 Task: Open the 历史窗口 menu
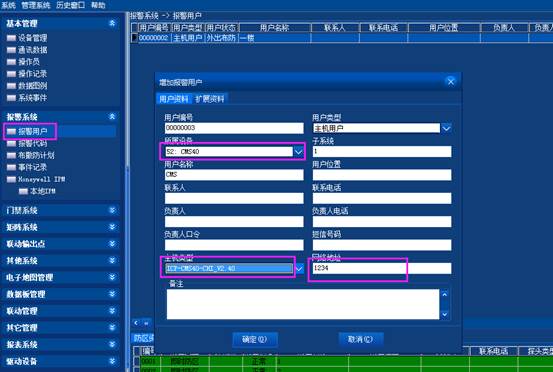71,5
